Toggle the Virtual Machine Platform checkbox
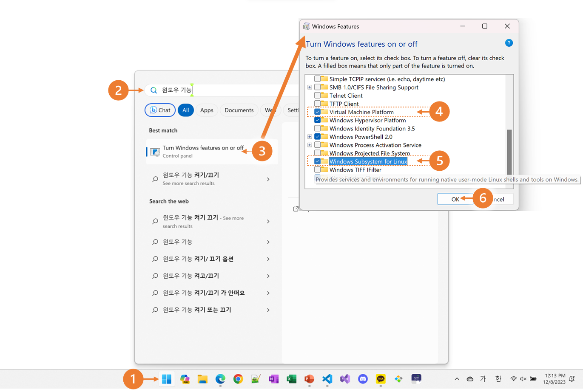 [317, 112]
